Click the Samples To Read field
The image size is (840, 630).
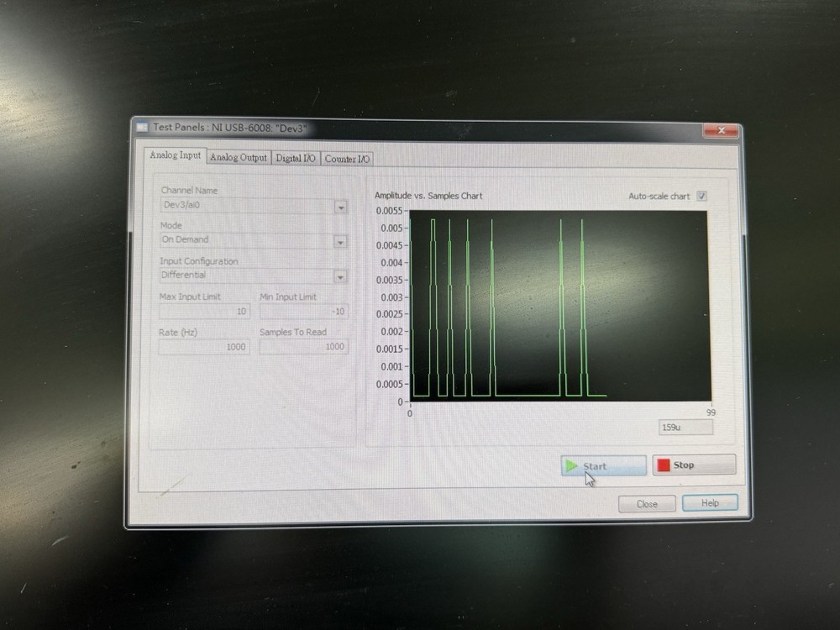[303, 347]
